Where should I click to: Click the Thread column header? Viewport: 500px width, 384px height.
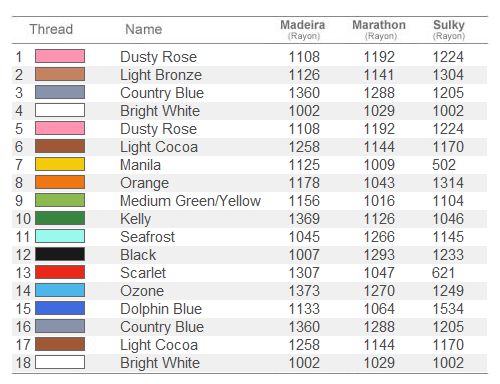pos(51,29)
